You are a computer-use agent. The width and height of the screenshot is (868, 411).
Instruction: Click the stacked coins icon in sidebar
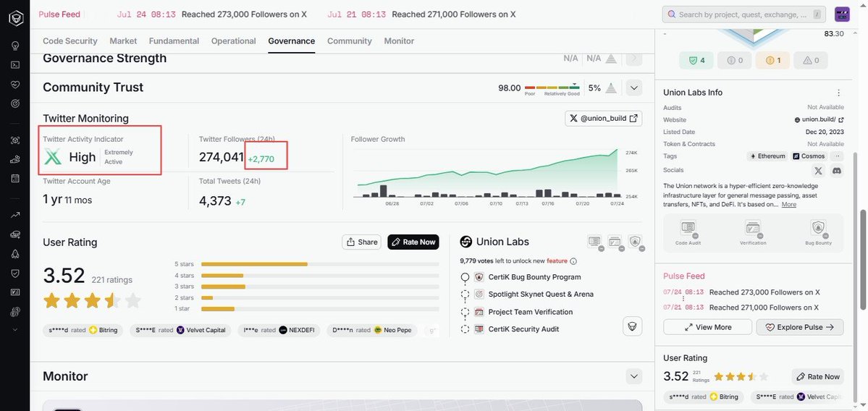[15, 234]
